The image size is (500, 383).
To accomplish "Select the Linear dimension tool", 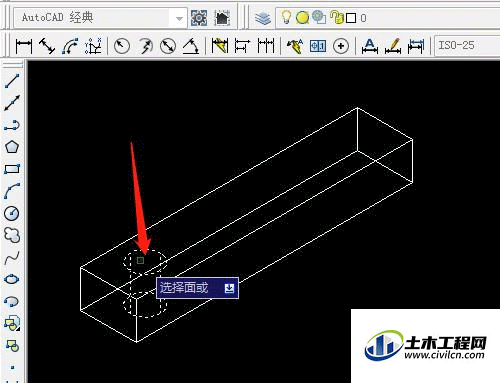I will (24, 46).
